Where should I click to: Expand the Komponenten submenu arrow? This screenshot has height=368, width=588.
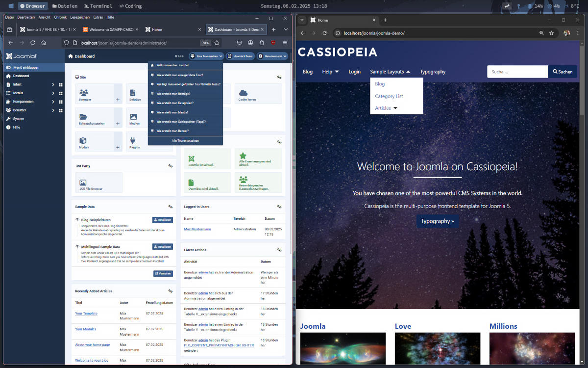coord(53,102)
